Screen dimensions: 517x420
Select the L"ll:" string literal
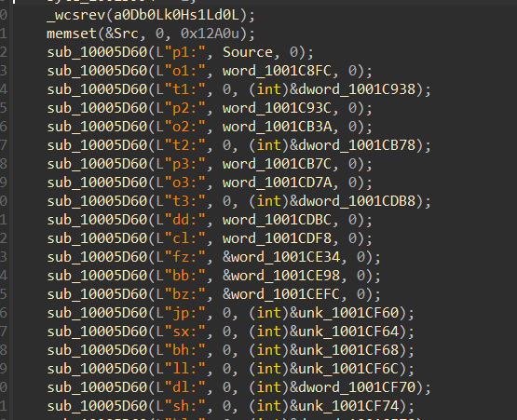(181, 369)
